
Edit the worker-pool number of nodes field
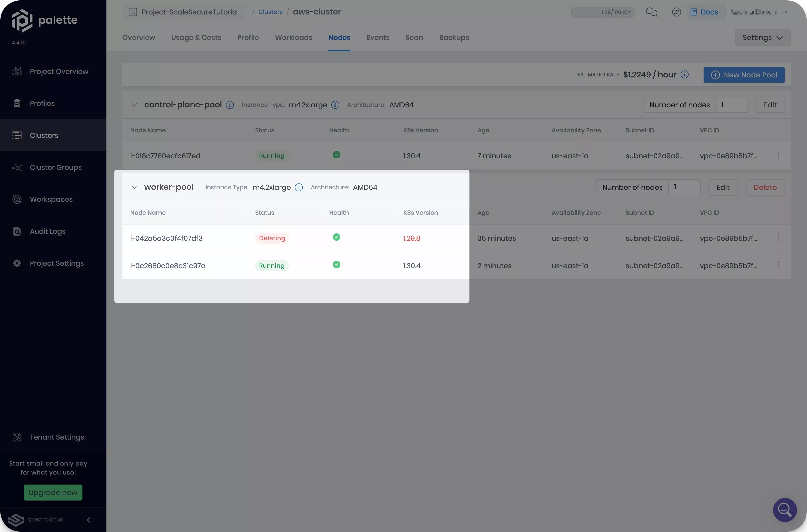click(x=684, y=187)
